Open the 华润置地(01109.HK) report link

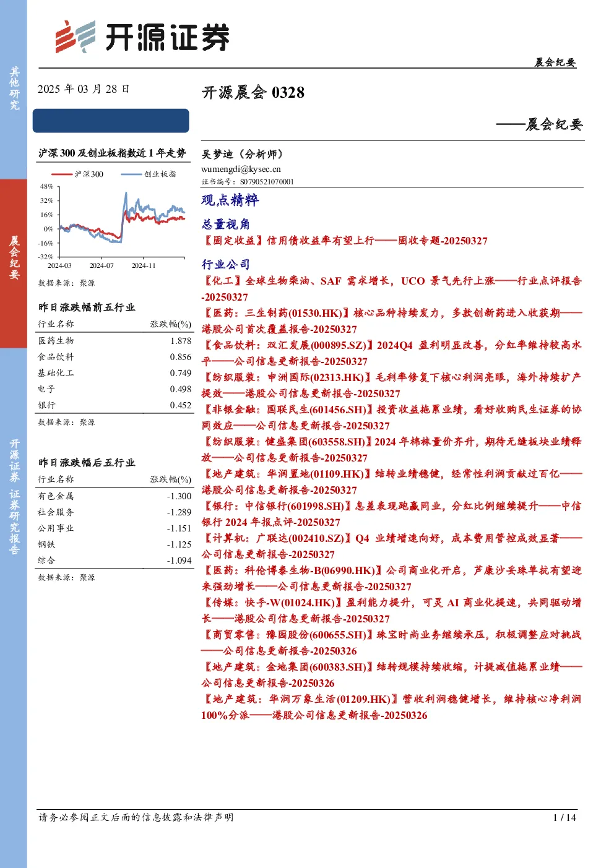tap(391, 482)
